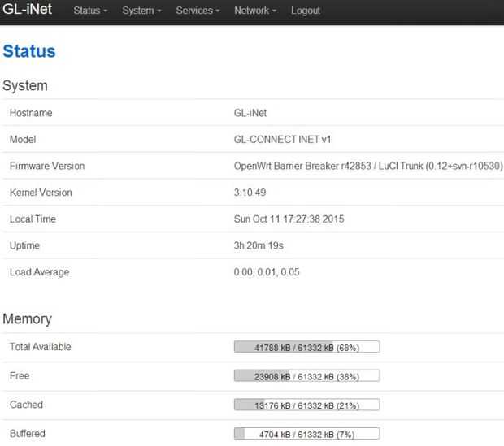
Task: Click the Free memory progress bar
Action: (x=307, y=375)
